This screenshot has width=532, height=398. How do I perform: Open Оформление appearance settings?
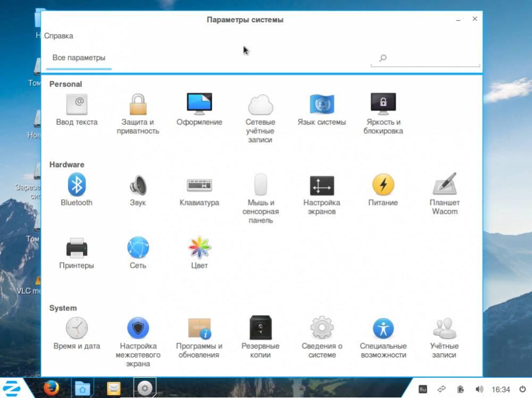pos(199,105)
